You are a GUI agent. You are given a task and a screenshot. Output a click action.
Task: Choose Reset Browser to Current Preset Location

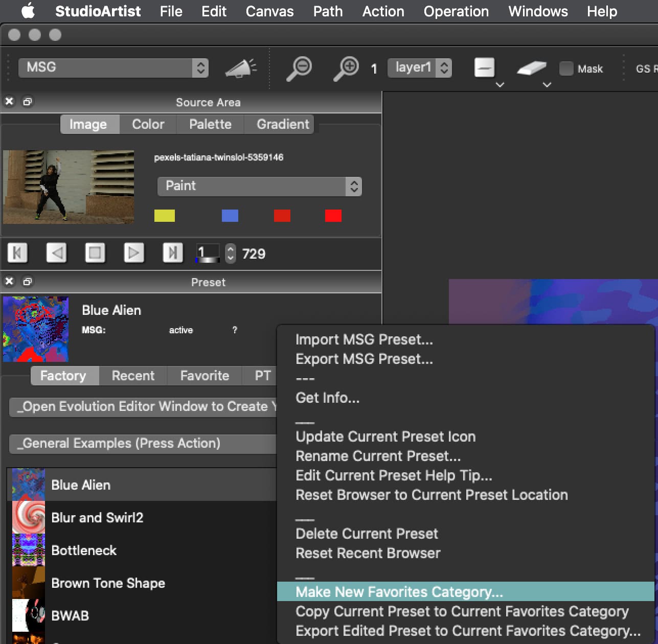466,495
